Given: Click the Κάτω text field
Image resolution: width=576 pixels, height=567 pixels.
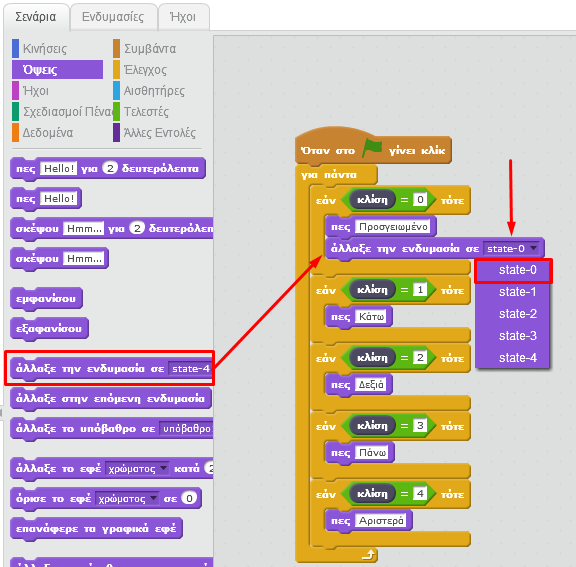Looking at the screenshot, I should tap(371, 317).
